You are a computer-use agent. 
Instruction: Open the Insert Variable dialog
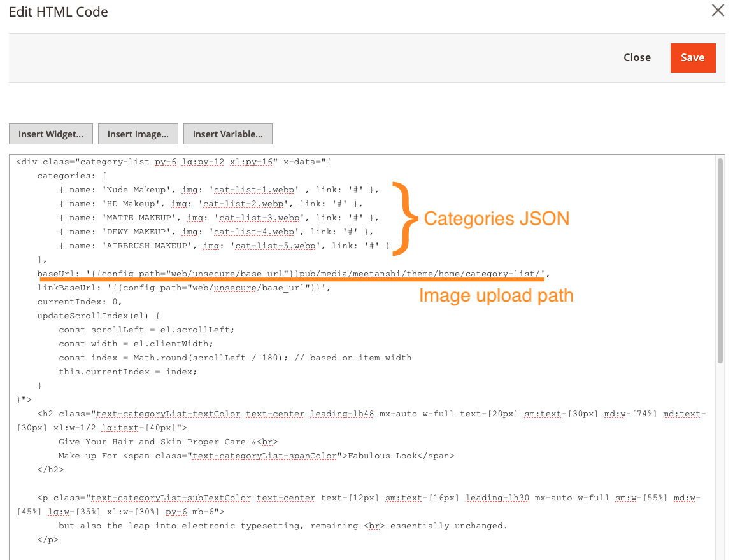(x=227, y=134)
